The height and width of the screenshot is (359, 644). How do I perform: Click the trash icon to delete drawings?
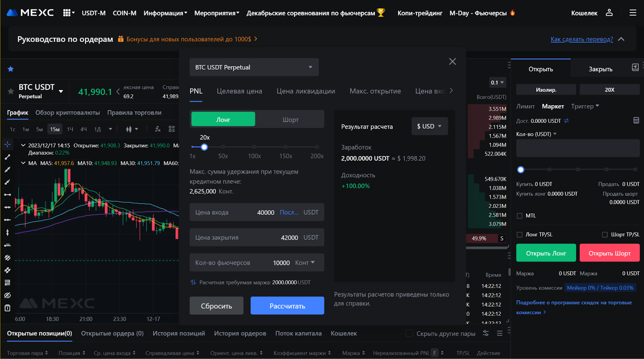pyautogui.click(x=7, y=308)
